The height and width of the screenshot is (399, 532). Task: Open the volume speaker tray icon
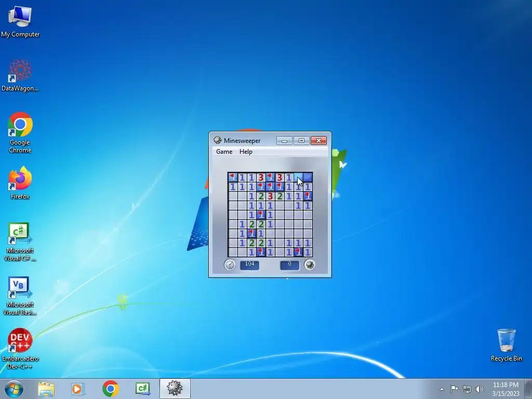tap(479, 389)
